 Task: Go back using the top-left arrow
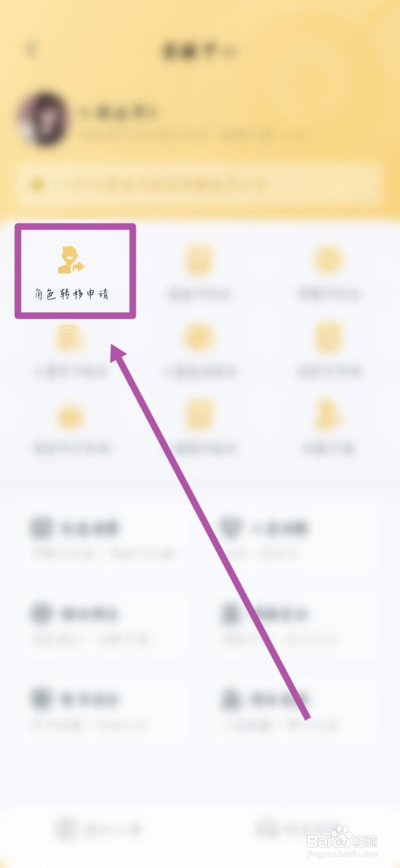(x=32, y=49)
